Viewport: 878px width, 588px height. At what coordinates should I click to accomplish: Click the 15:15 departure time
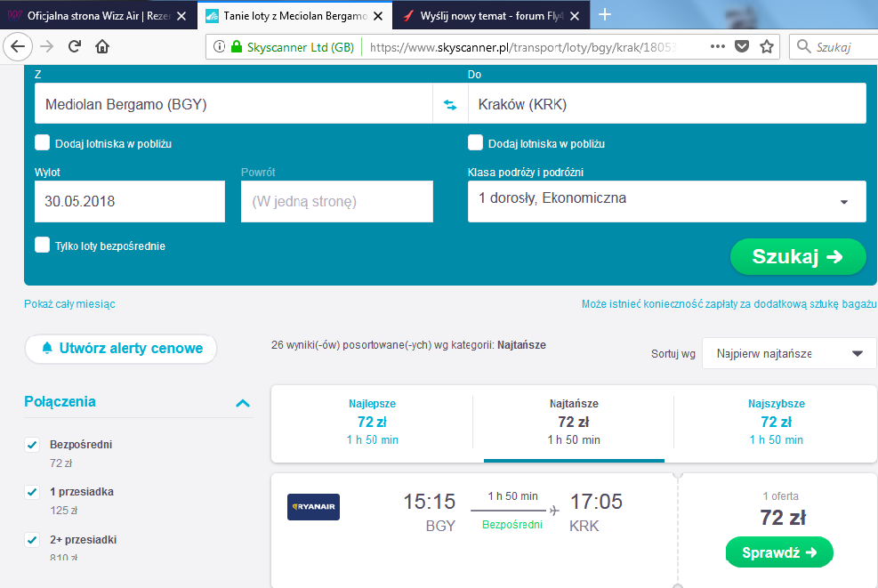point(430,501)
